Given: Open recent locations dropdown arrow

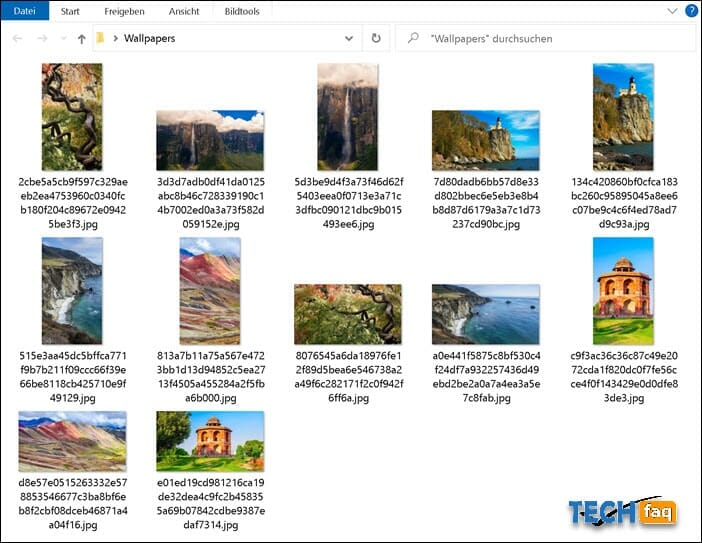Looking at the screenshot, I should (x=63, y=39).
